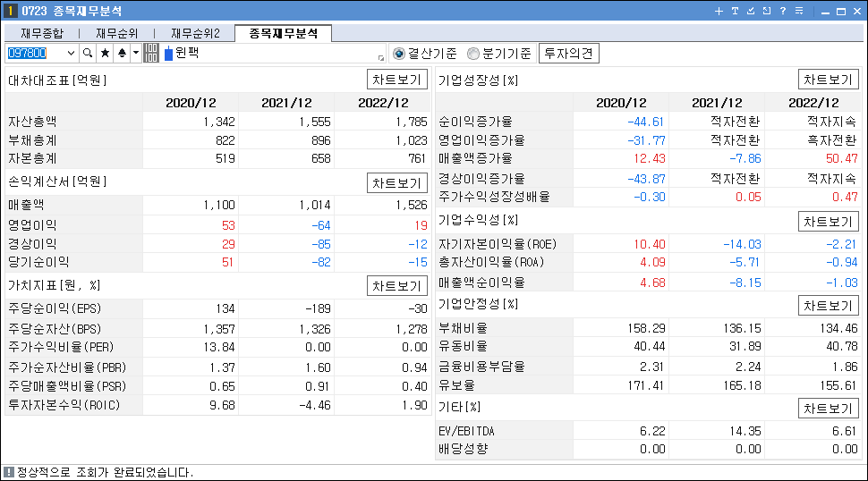Select the 결산기준 radio button

[x=398, y=54]
